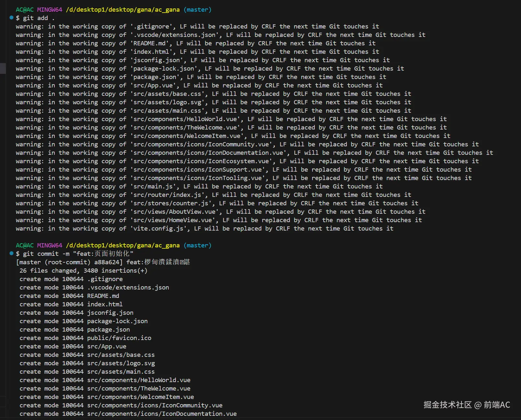Click src/assets/base.css in the create mode list
Viewport: 521px width, 420px height.
[x=121, y=355]
